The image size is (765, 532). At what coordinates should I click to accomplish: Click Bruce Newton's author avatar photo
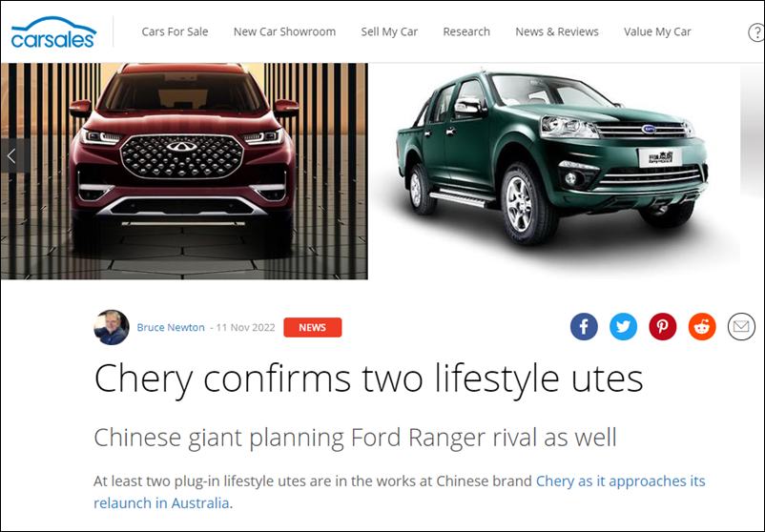(x=112, y=327)
